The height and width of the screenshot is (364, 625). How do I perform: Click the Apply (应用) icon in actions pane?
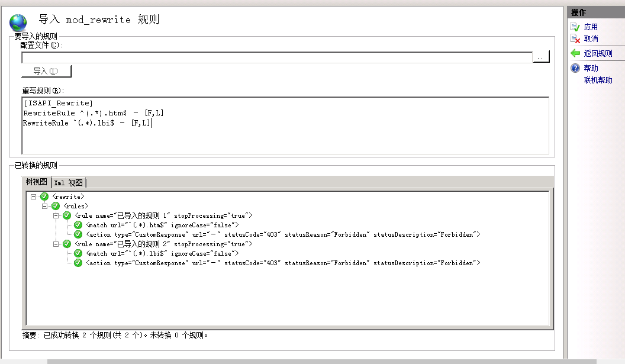tap(575, 27)
